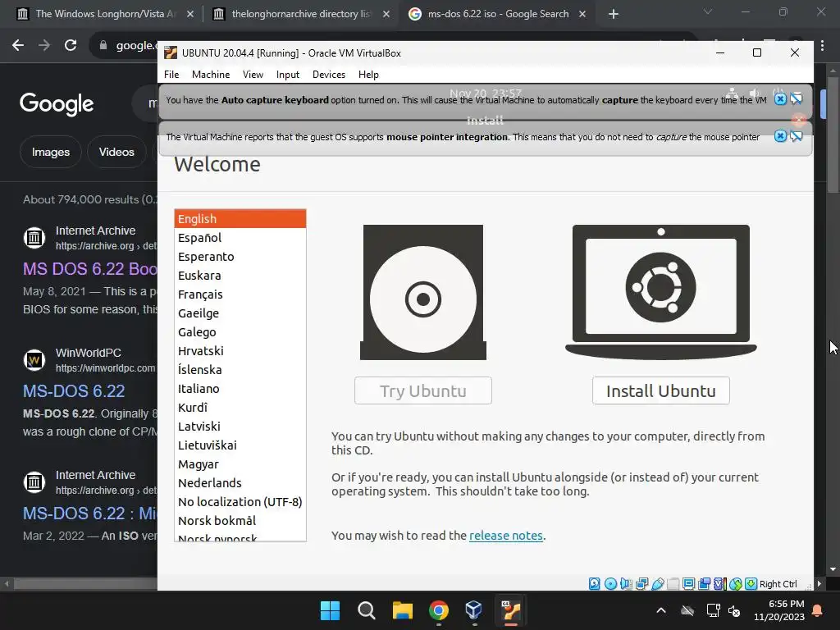
Task: Select Hrvatski in the language list
Action: click(x=240, y=350)
